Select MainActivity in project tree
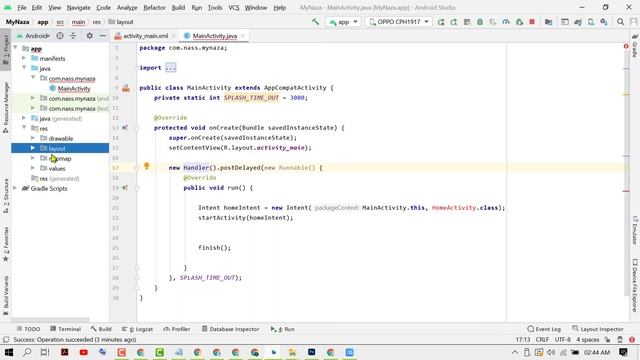Screen dimensions: 640x360 pos(73,88)
